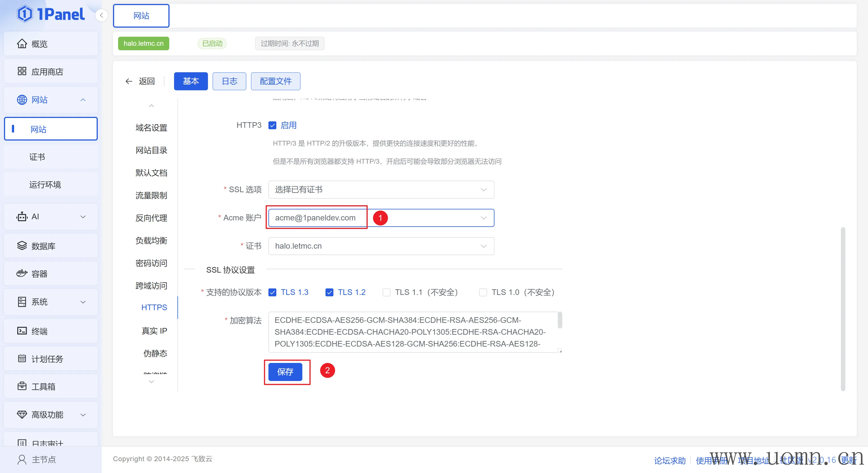Click the 保存 button
The width and height of the screenshot is (868, 473).
(x=285, y=372)
